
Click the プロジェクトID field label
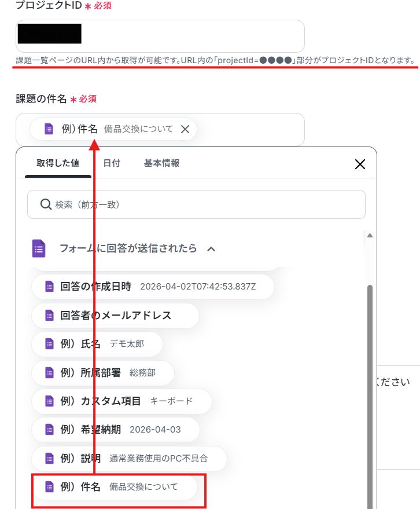(49, 5)
